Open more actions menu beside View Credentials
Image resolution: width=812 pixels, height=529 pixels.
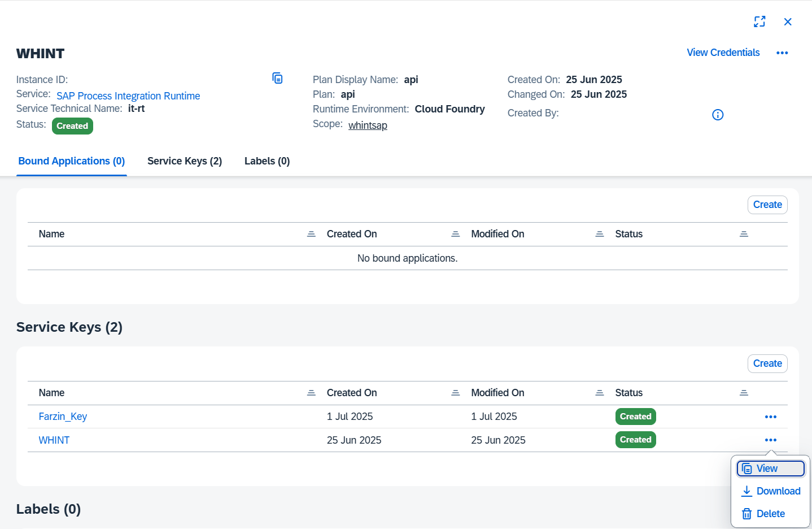coord(782,53)
